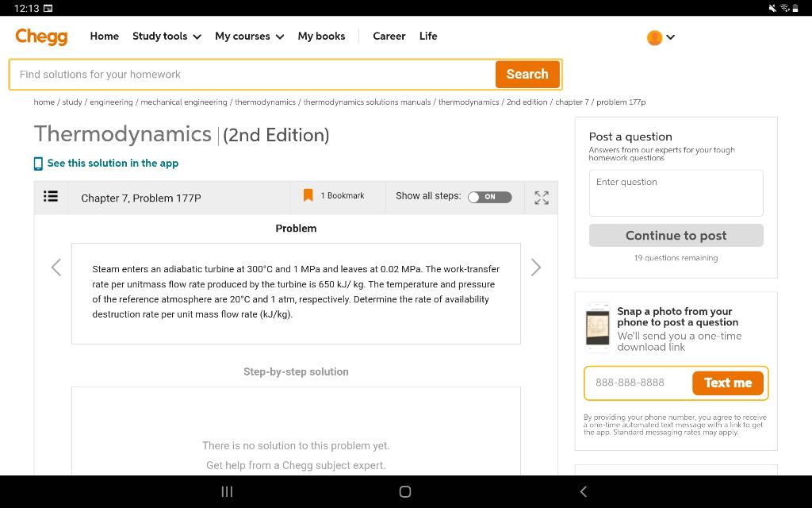Click the Post a question heading
The height and width of the screenshot is (508, 812).
[630, 137]
